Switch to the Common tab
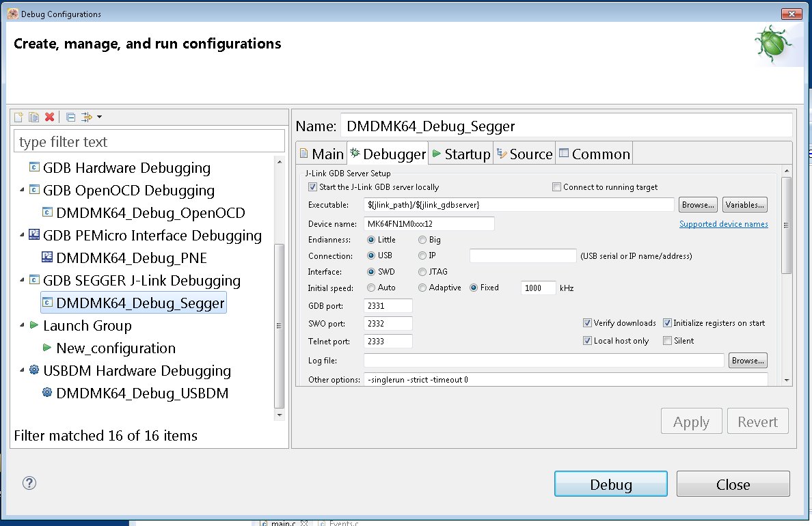The height and width of the screenshot is (526, 812). (x=595, y=154)
